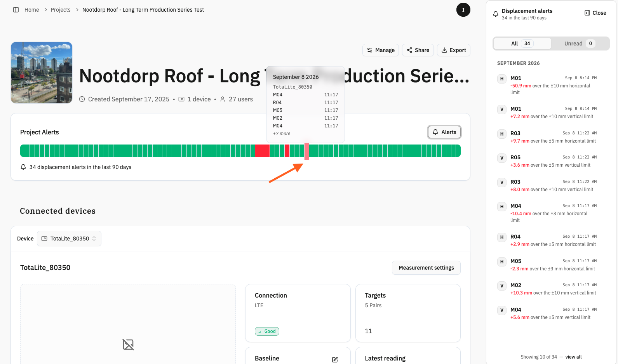The width and height of the screenshot is (618, 364).
Task: Select the V badge for R03 +8.0 mm alert
Action: [x=502, y=183]
